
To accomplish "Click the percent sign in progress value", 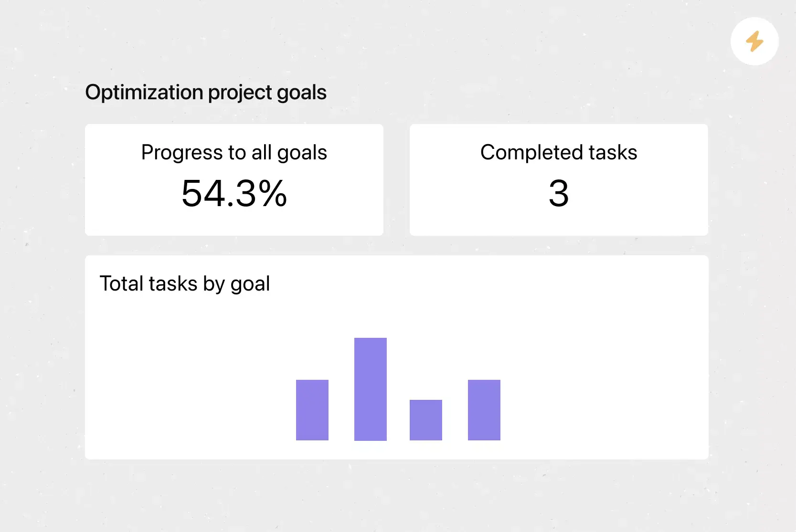I will pos(273,194).
